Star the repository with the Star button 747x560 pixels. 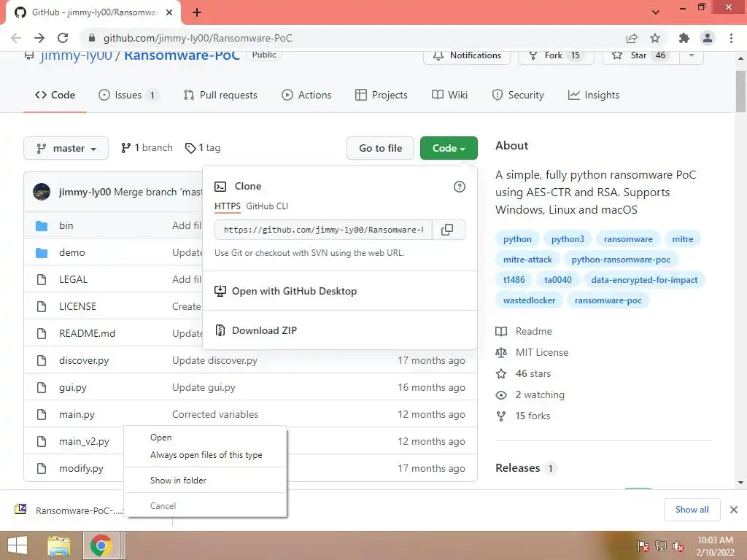[x=640, y=55]
